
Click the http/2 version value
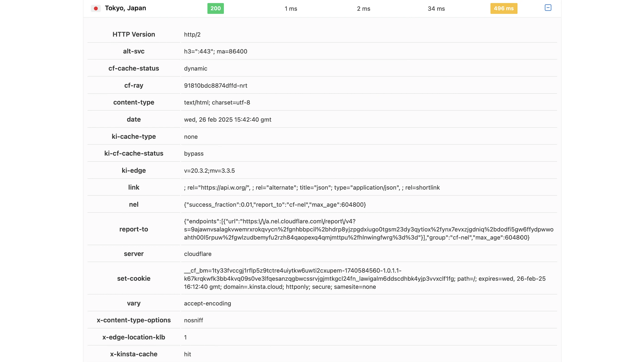pyautogui.click(x=192, y=34)
